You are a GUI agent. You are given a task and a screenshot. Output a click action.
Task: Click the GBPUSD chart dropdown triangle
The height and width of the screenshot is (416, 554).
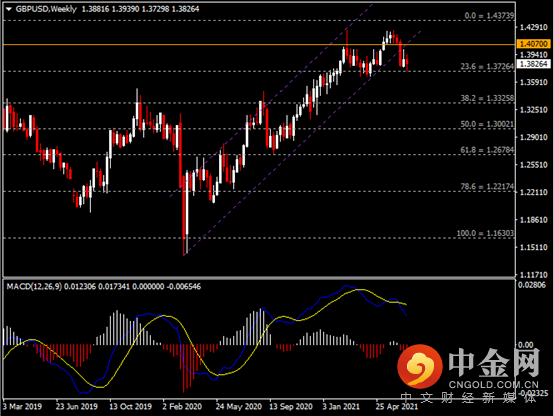coord(9,9)
